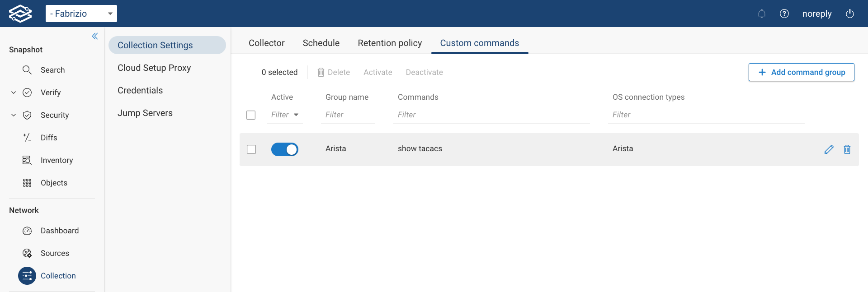Click the power logout icon
Viewport: 868px width, 292px height.
850,14
